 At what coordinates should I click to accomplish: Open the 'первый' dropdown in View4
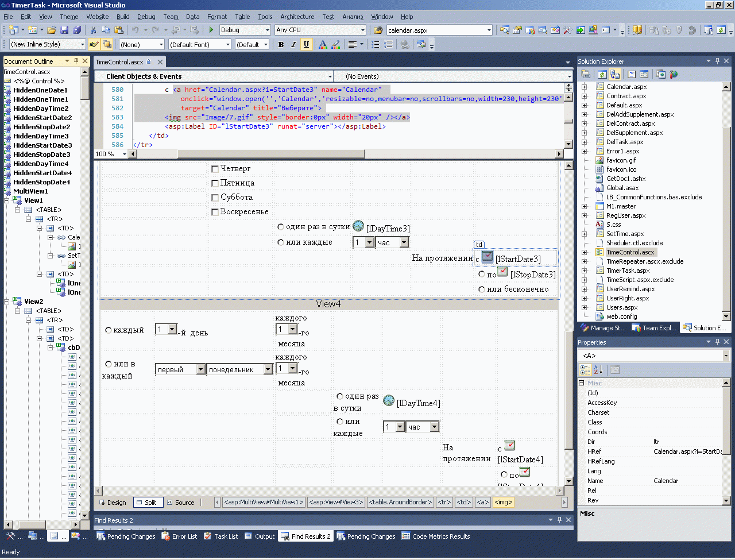(x=201, y=370)
